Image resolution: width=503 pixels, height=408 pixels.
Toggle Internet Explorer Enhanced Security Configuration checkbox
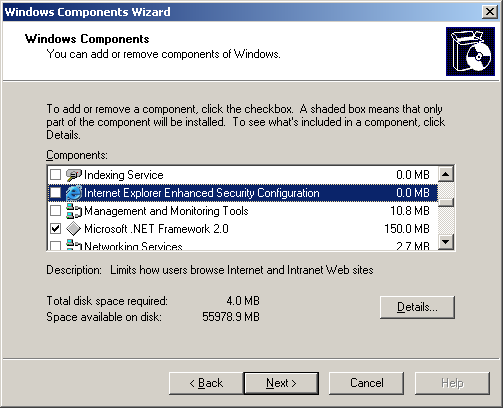[x=55, y=192]
